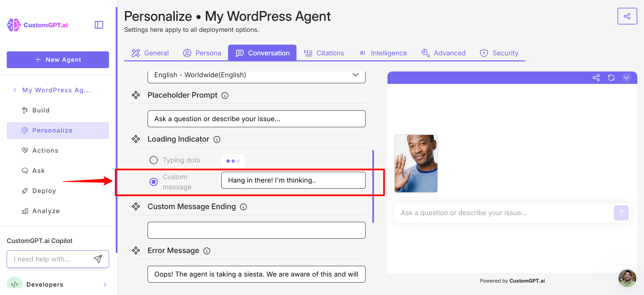The height and width of the screenshot is (295, 644).
Task: Open the info icon next to Loading Indicator
Action: (217, 140)
